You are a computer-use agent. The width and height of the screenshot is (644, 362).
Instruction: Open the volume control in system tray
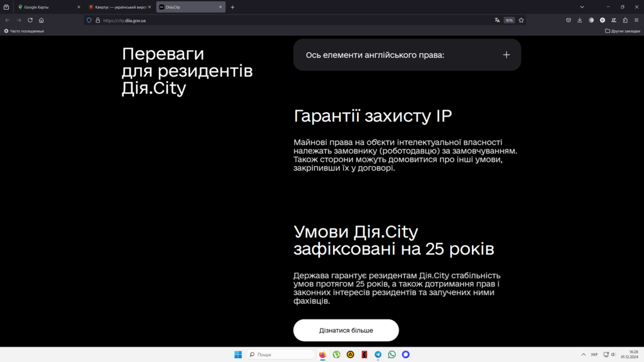613,355
